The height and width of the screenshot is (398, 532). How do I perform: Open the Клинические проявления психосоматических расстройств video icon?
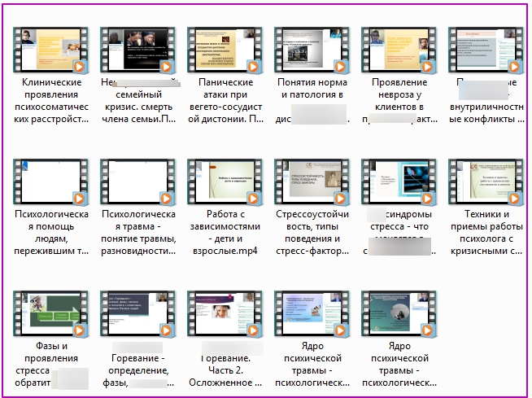(x=51, y=50)
